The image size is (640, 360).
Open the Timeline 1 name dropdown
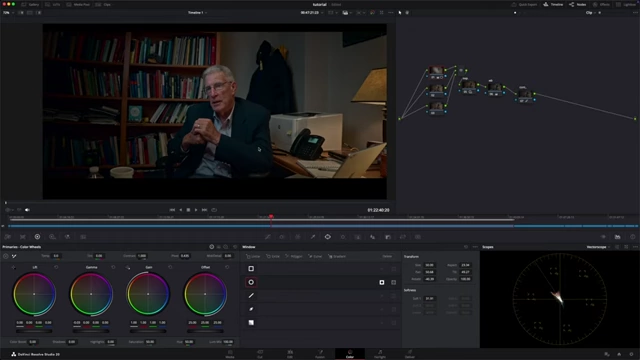pyautogui.click(x=197, y=13)
